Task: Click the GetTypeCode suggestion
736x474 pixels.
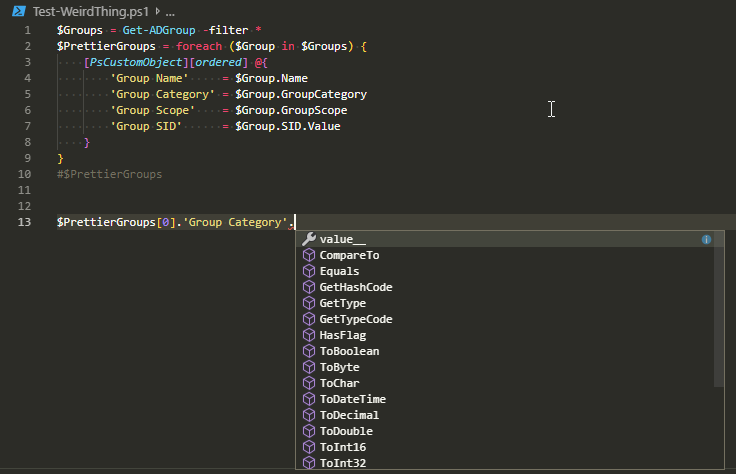Action: coord(355,319)
